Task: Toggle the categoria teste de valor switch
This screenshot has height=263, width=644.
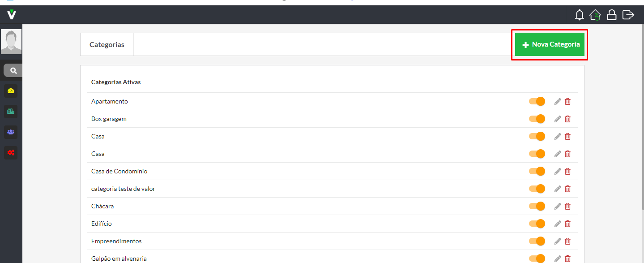Action: point(537,189)
